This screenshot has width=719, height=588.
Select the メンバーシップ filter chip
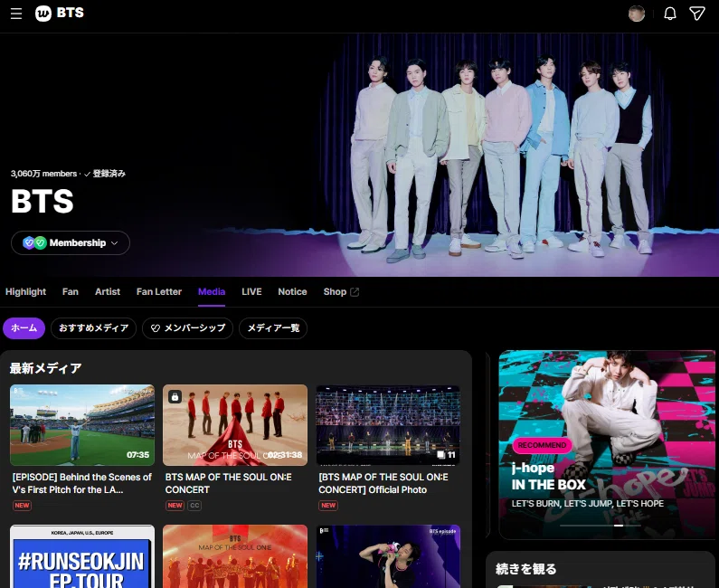(187, 328)
